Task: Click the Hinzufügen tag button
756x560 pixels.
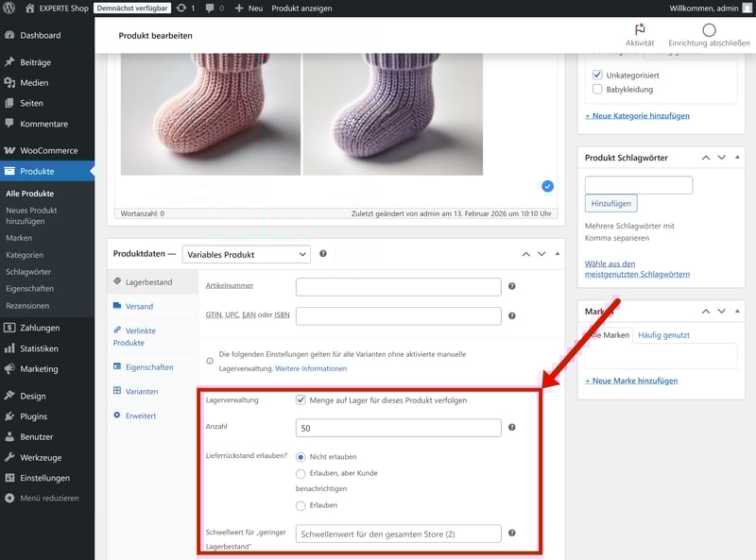Action: pos(611,203)
